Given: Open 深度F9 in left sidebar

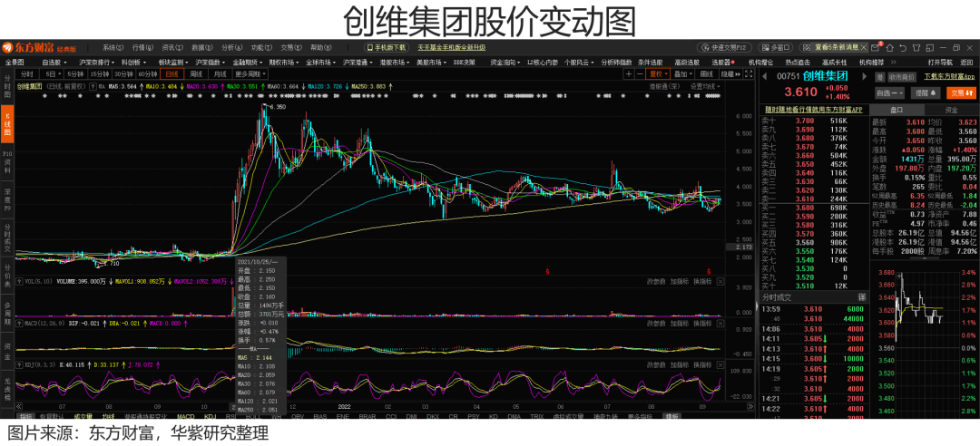Looking at the screenshot, I should tap(7, 201).
